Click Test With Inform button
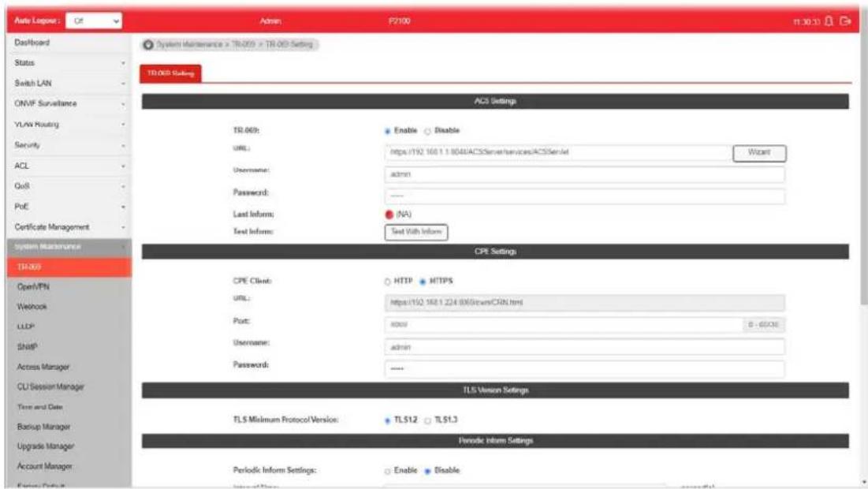Viewport: 868px width, 489px height. click(416, 232)
